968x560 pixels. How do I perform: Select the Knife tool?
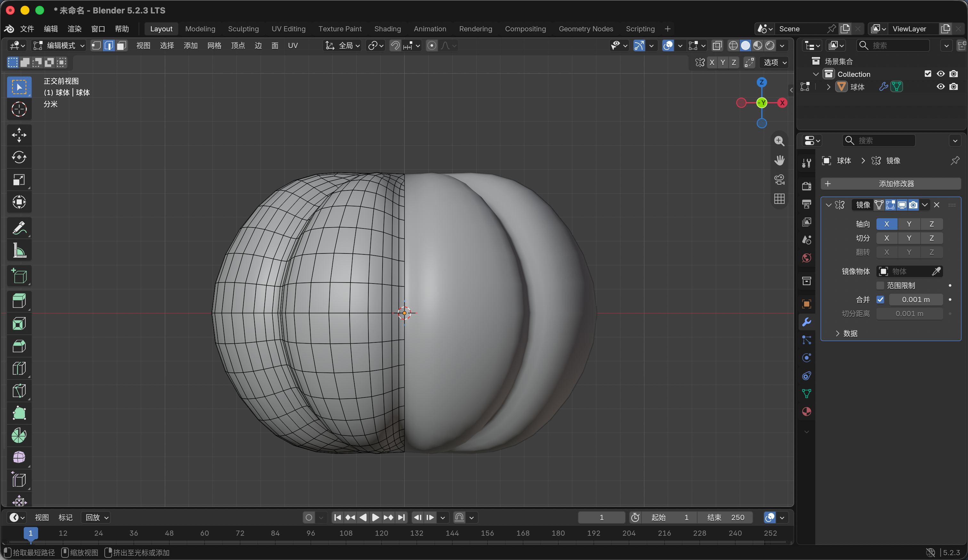point(19,391)
